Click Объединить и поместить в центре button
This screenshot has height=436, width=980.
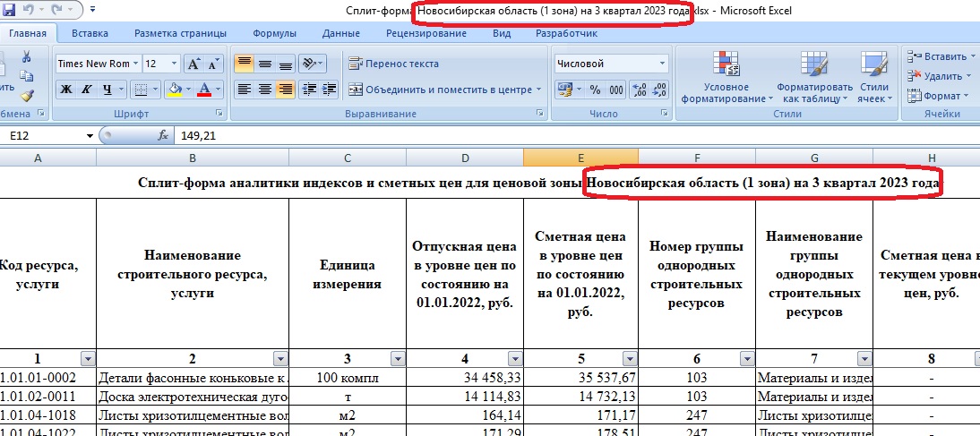pyautogui.click(x=444, y=90)
